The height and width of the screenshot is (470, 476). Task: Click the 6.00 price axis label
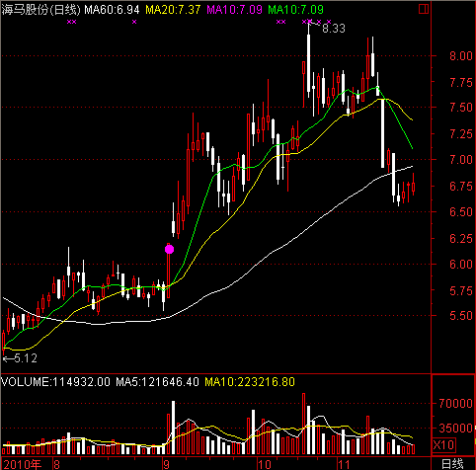[x=461, y=264]
